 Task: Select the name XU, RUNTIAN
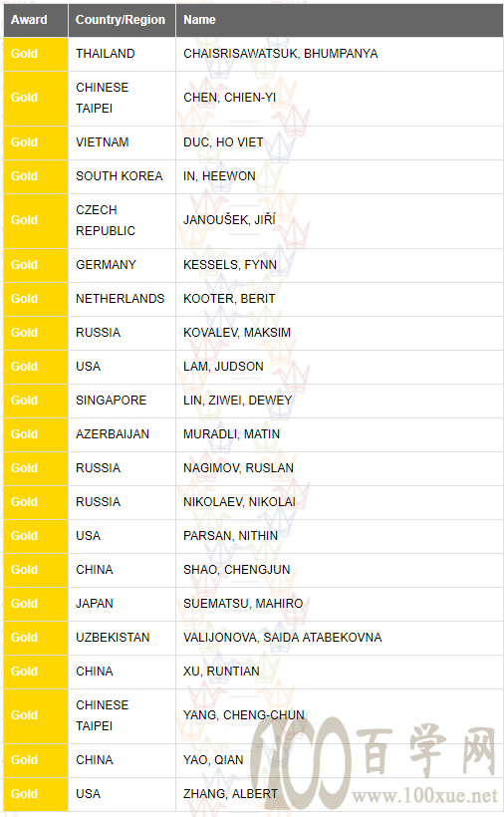point(221,672)
